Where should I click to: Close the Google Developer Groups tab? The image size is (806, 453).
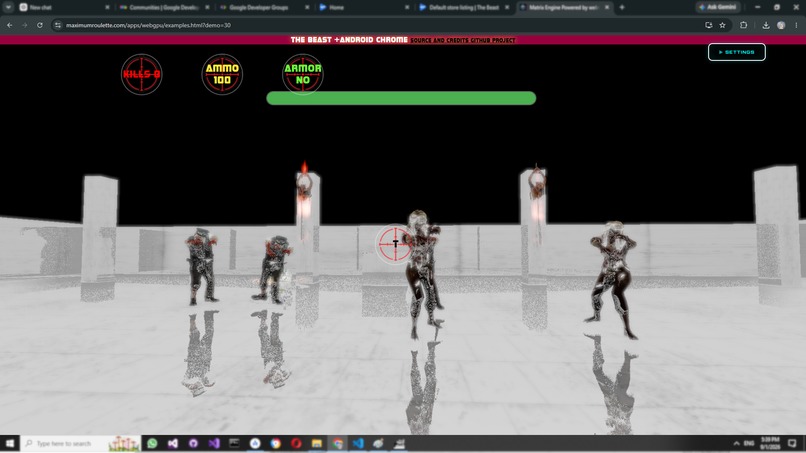pyautogui.click(x=307, y=7)
